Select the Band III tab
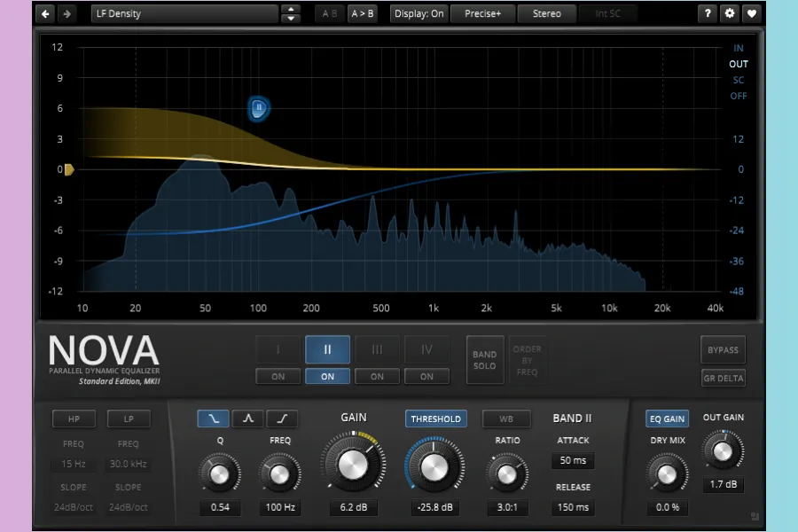 pyautogui.click(x=378, y=349)
